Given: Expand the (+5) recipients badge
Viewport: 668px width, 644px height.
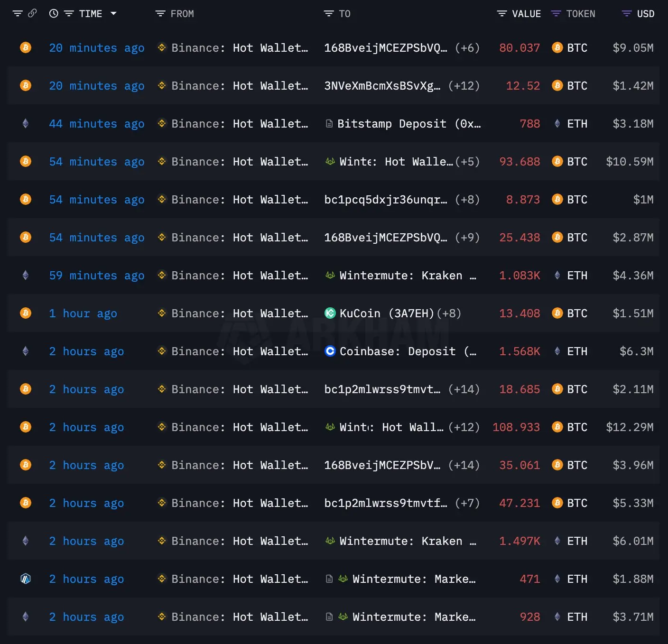Looking at the screenshot, I should [467, 162].
